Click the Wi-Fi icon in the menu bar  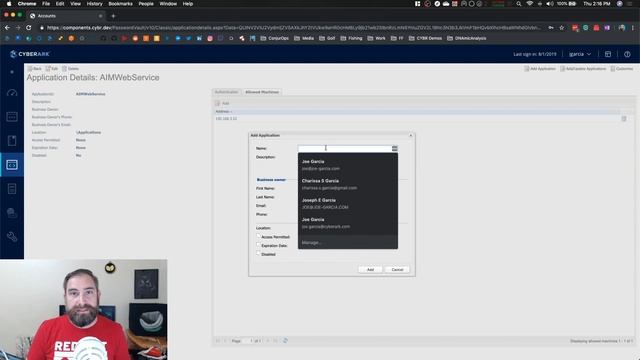pyautogui.click(x=529, y=4)
